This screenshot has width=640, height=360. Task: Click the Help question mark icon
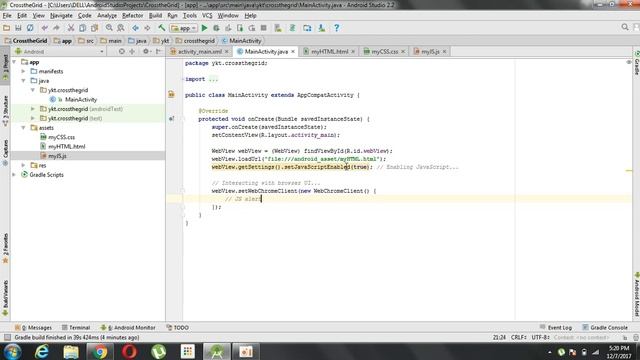336,28
